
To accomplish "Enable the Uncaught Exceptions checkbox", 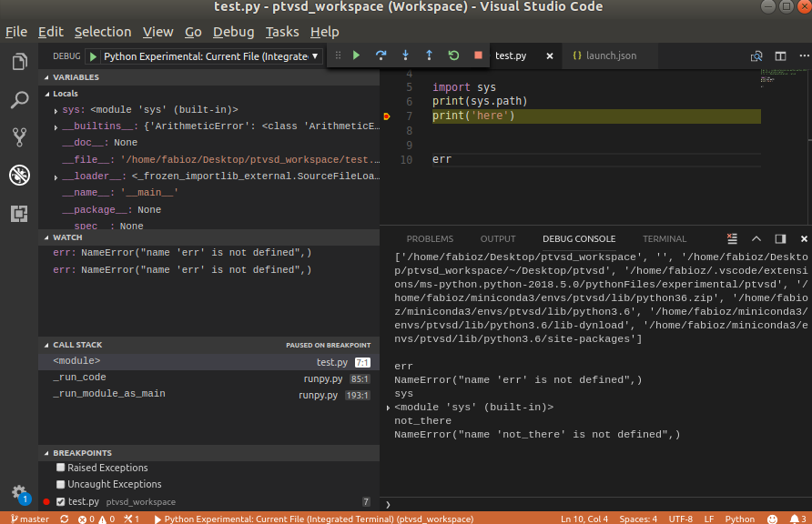I will [x=60, y=483].
